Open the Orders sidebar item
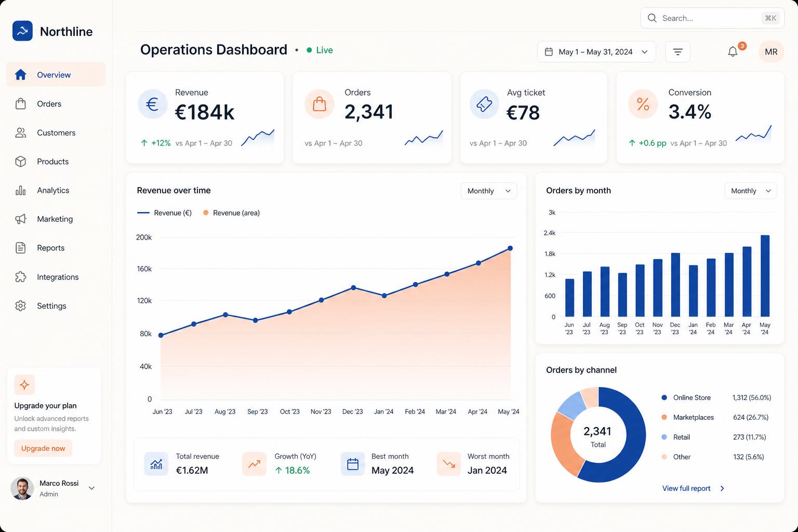Viewport: 798px width, 532px height. [x=56, y=104]
